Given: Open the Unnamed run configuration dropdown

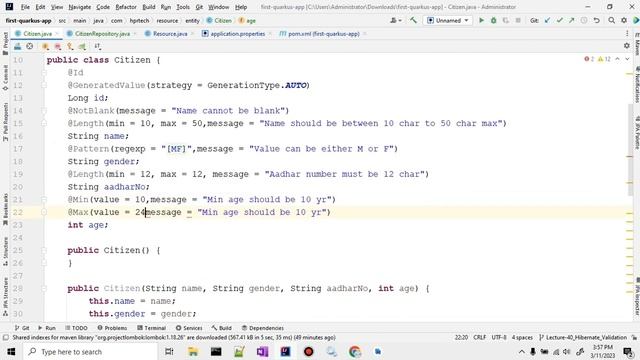Looking at the screenshot, I should coord(448,20).
